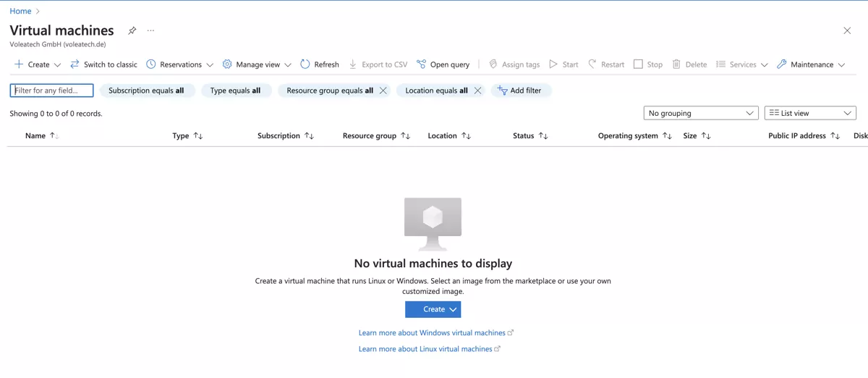Sort by the Type column
This screenshot has width=868, height=378.
pos(188,135)
